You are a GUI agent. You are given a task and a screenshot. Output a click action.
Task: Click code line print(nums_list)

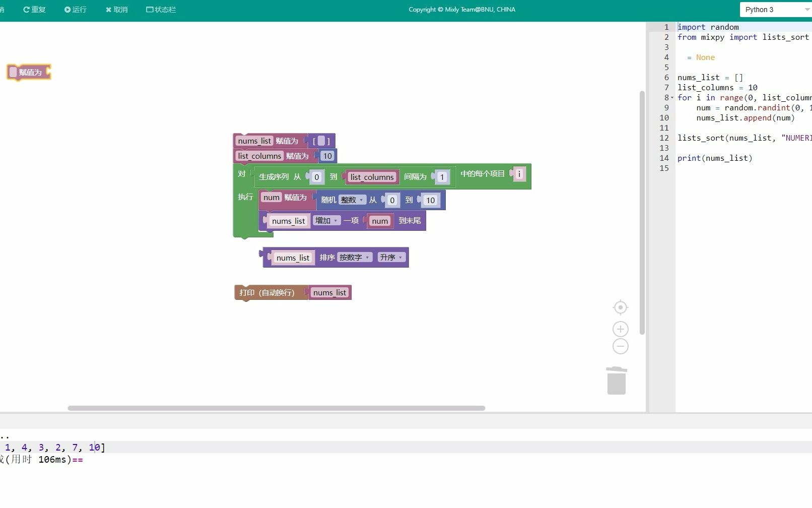pyautogui.click(x=715, y=158)
